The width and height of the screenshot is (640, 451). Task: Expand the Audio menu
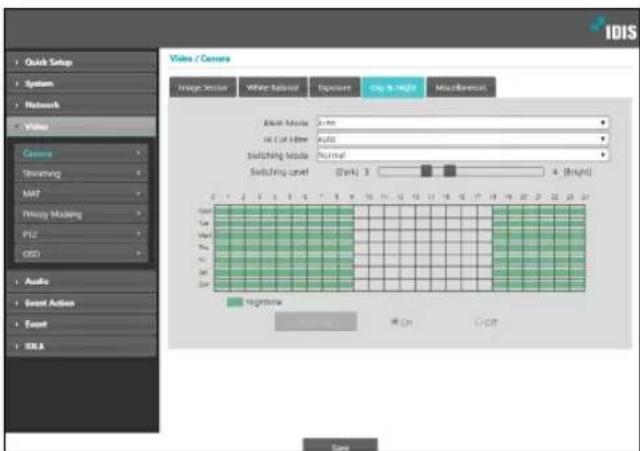(81, 282)
